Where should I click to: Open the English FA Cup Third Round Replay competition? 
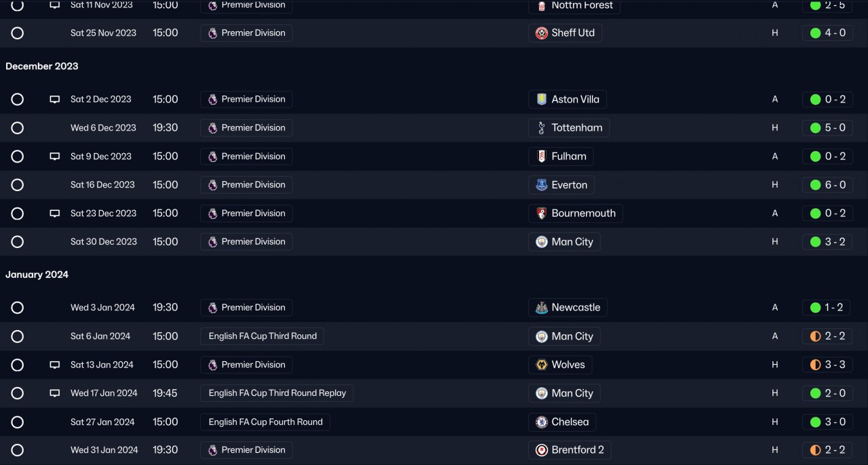click(277, 393)
